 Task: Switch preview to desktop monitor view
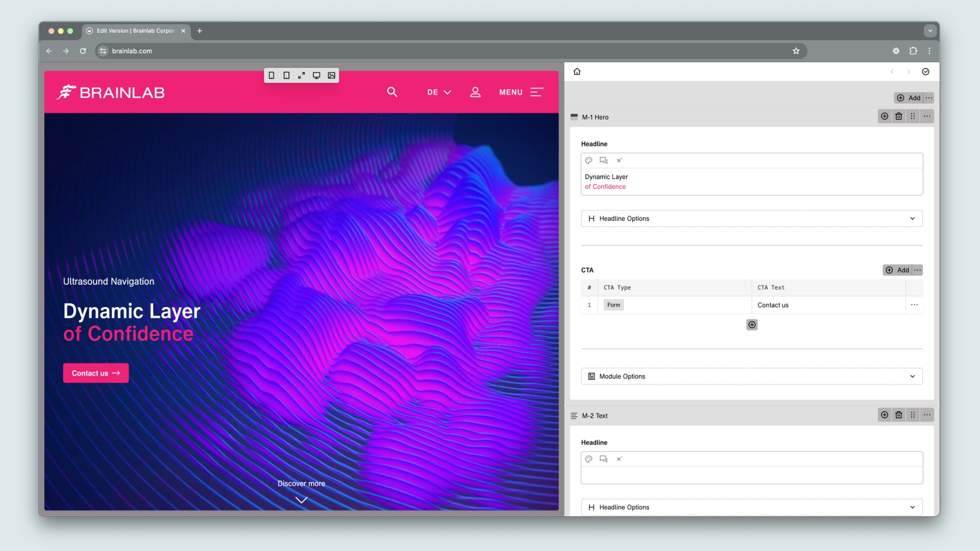coord(316,76)
